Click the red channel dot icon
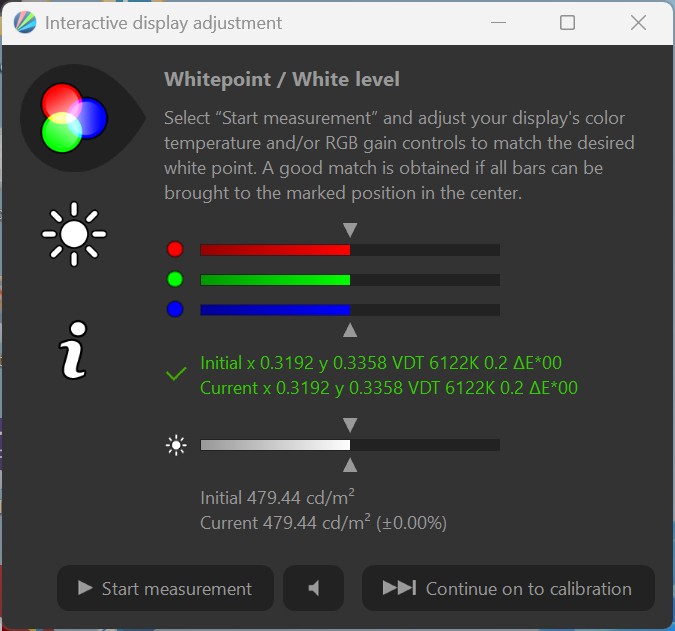Screen dimensions: 675x631 click(175, 249)
